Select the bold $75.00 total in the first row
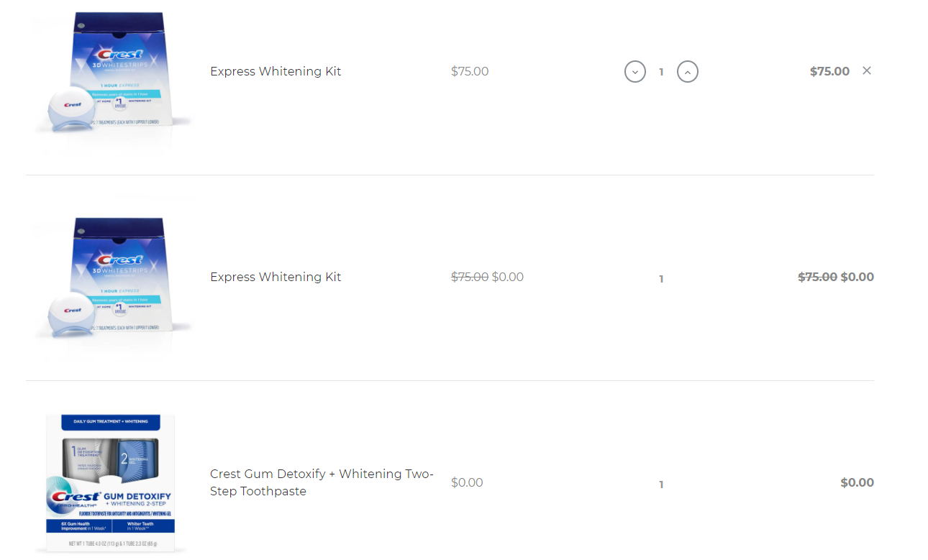 point(829,71)
